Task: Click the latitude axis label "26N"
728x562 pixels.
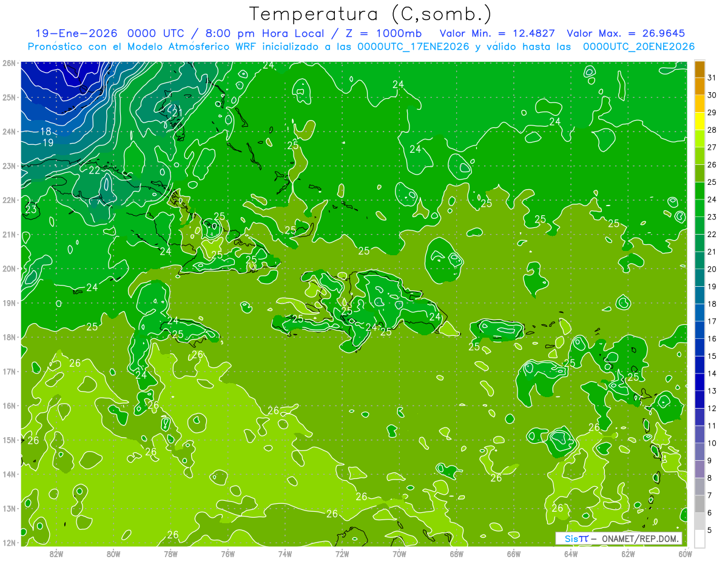Action: point(8,63)
